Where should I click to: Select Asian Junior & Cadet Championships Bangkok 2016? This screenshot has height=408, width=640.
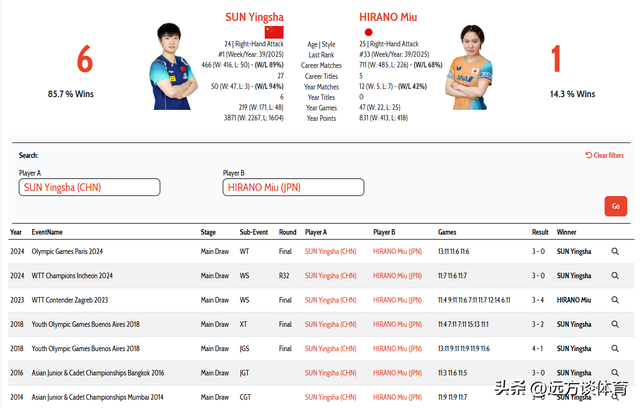[x=98, y=373]
